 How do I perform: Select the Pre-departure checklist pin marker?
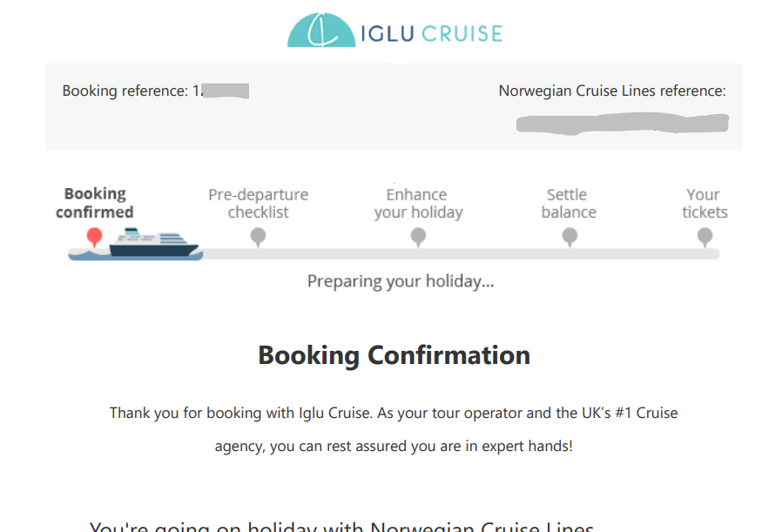click(258, 238)
